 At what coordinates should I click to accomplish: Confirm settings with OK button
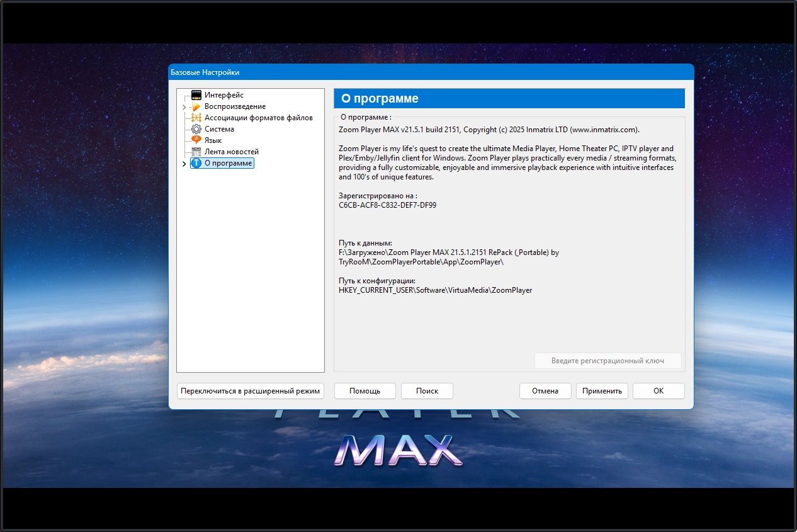[659, 391]
